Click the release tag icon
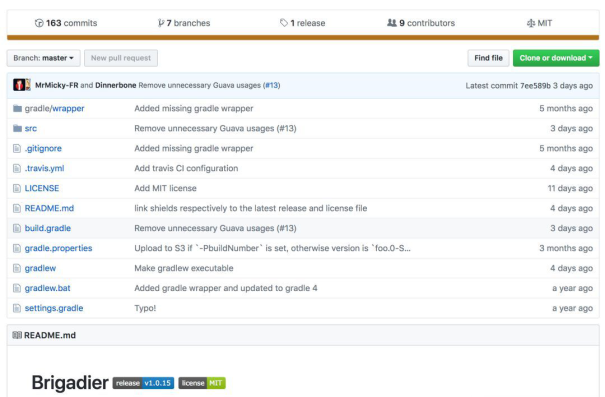 tap(284, 23)
